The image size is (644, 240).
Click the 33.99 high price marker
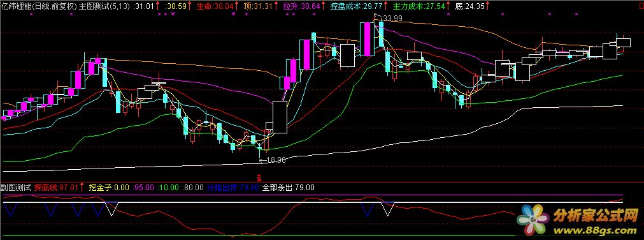(392, 18)
